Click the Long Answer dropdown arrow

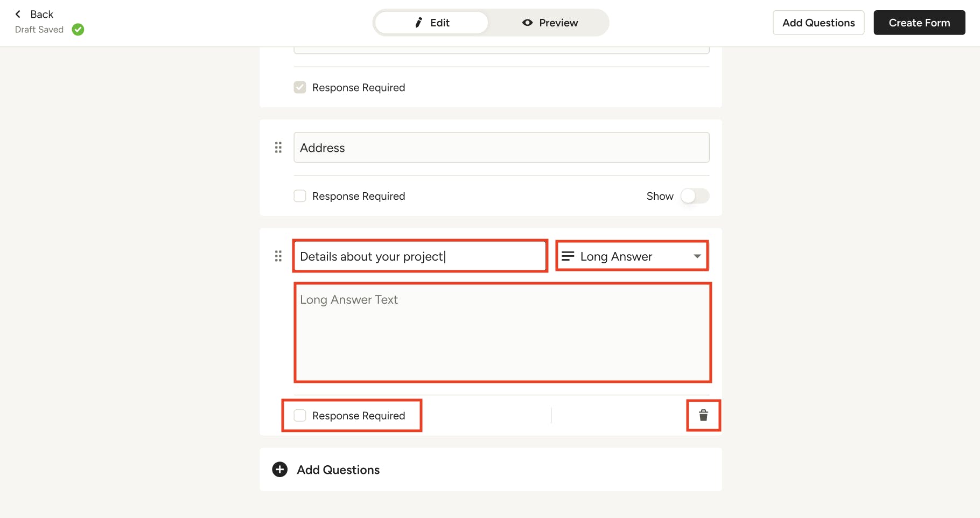pos(697,256)
